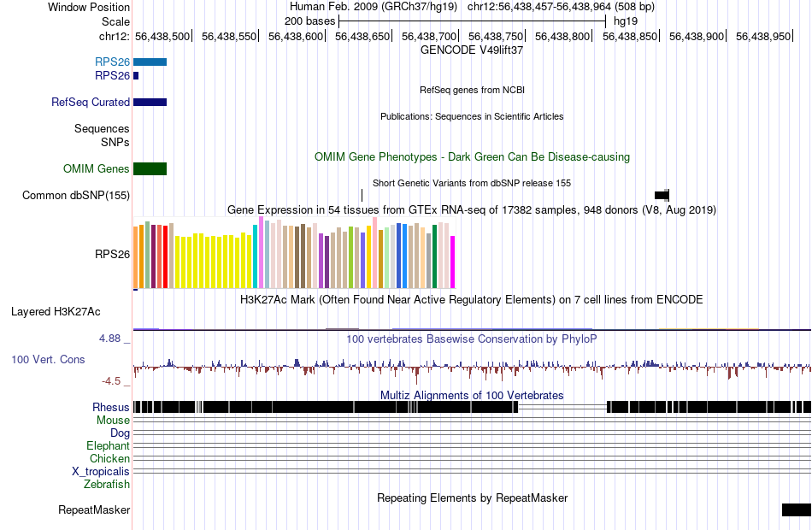The height and width of the screenshot is (530, 812).
Task: Select the Chicken alignment label
Action: [109, 458]
